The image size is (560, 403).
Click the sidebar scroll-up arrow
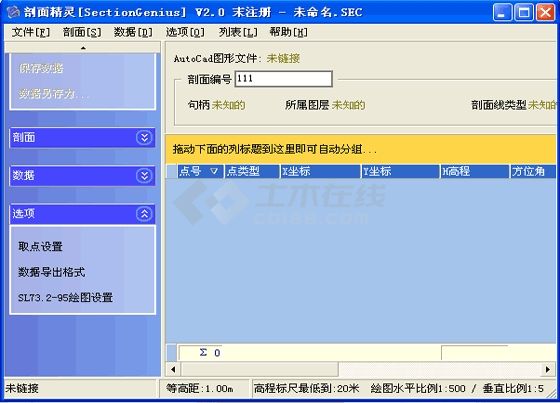click(x=83, y=48)
